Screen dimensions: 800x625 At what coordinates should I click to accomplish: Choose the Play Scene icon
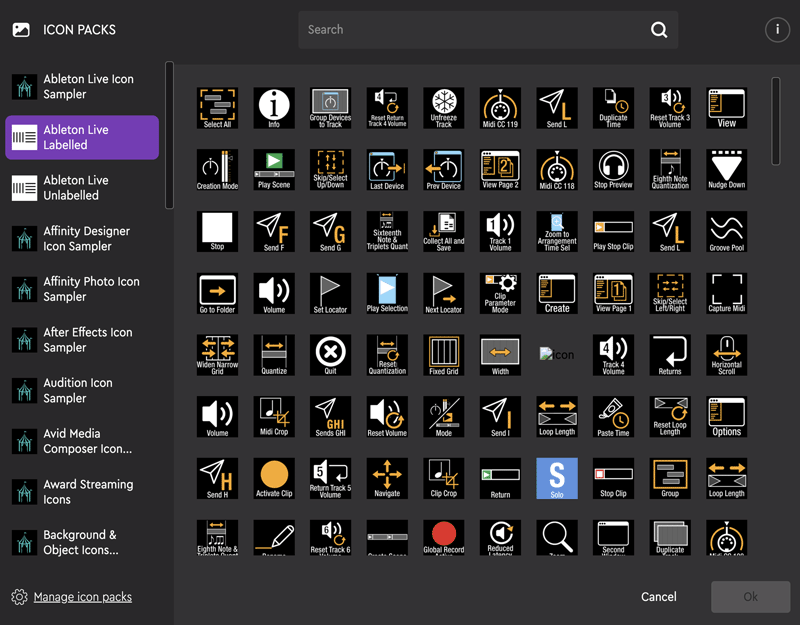(273, 169)
